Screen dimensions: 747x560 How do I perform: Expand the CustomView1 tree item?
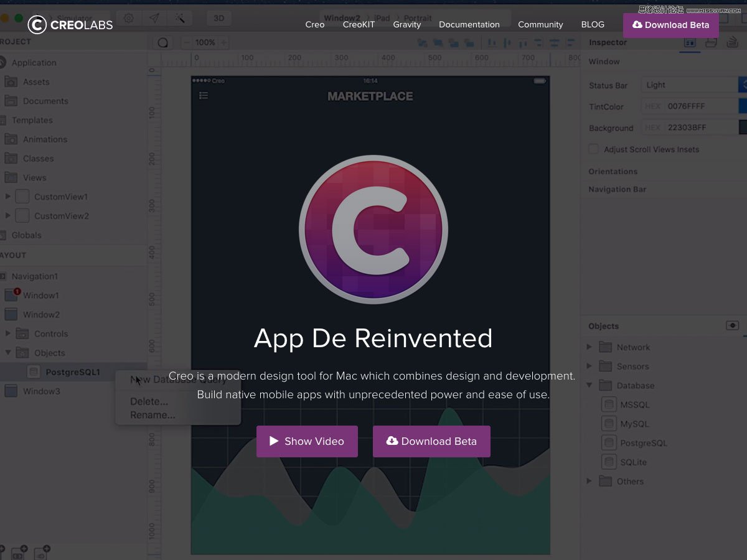pyautogui.click(x=8, y=197)
